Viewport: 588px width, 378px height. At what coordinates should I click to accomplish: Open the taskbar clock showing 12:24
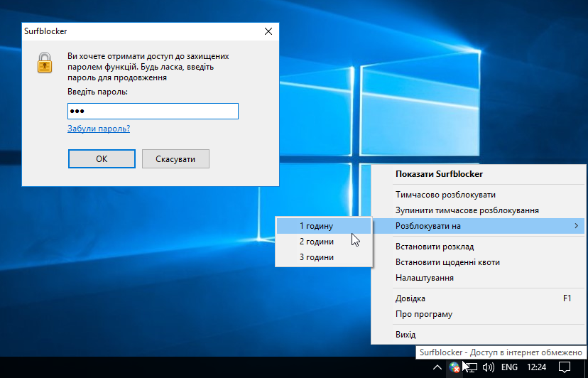pos(537,367)
